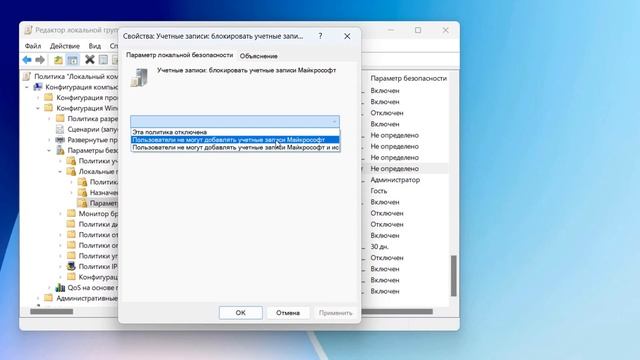
Task: Click the properties sheet toolbar icon
Action: (104, 60)
